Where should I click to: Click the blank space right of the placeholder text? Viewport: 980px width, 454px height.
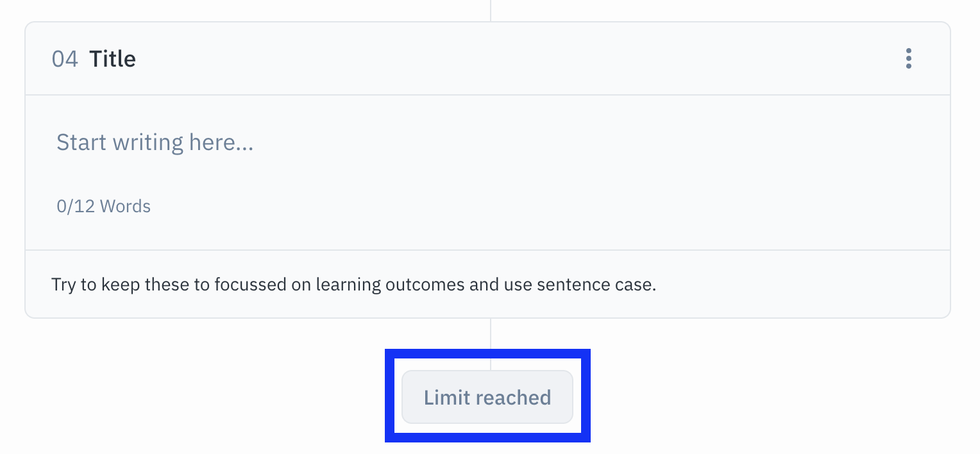pyautogui.click(x=577, y=142)
